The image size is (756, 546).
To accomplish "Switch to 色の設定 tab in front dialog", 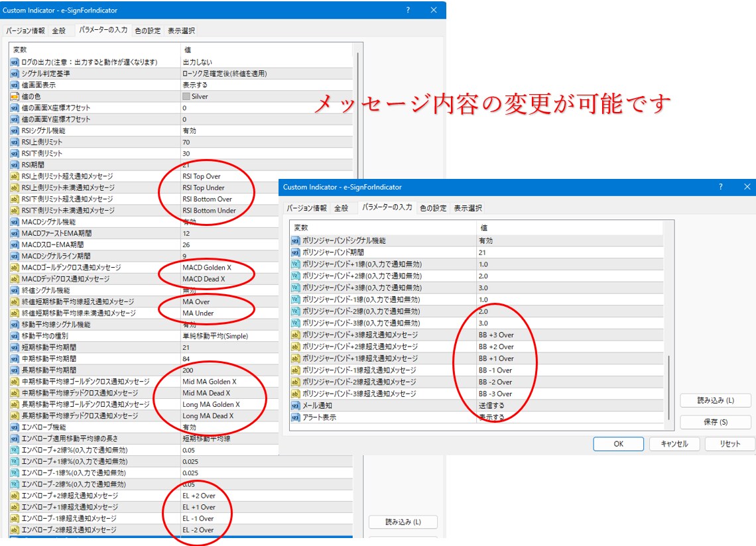I will (x=433, y=207).
